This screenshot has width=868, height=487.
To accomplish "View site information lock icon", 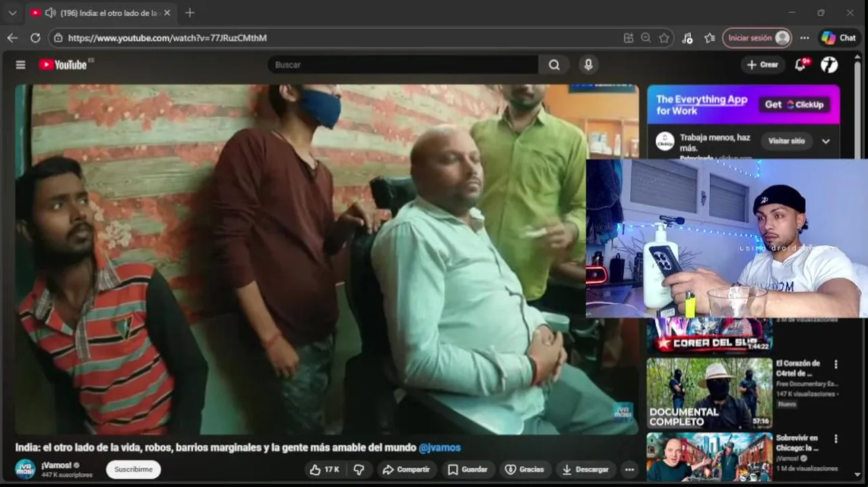I will coord(58,38).
